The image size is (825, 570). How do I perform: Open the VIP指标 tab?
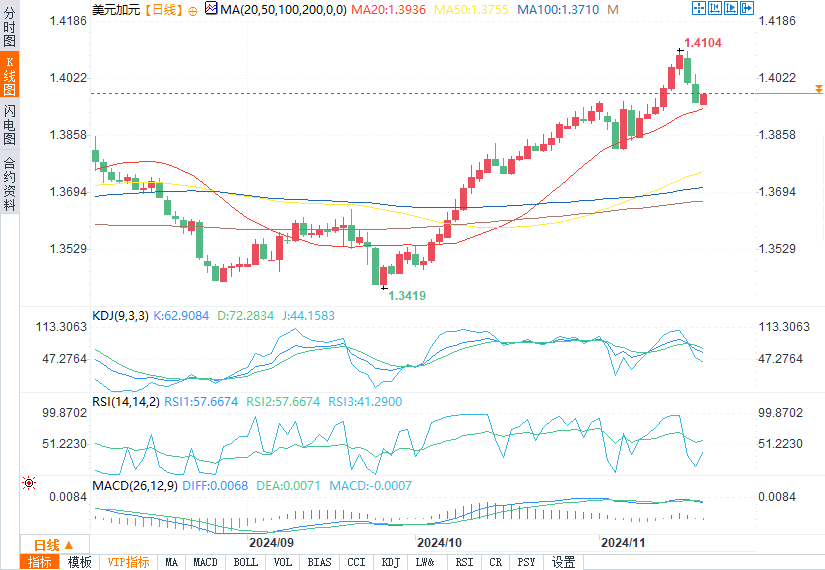[x=128, y=562]
